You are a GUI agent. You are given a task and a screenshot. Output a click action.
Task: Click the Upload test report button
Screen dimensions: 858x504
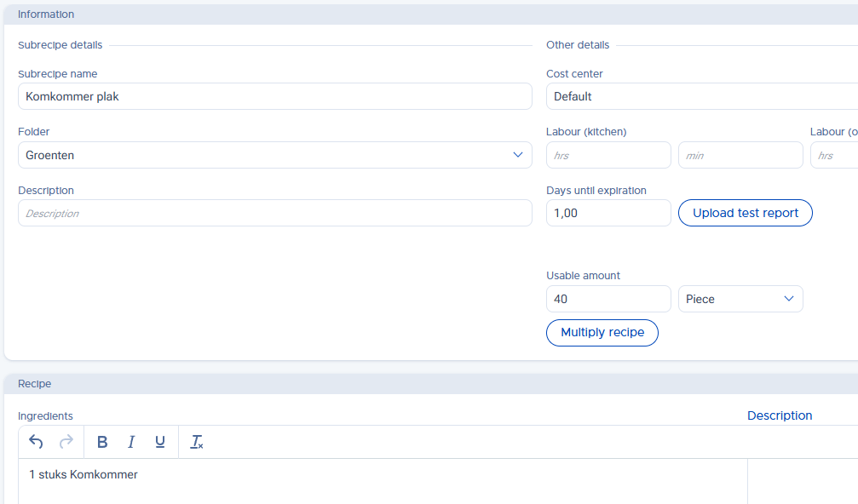click(745, 213)
